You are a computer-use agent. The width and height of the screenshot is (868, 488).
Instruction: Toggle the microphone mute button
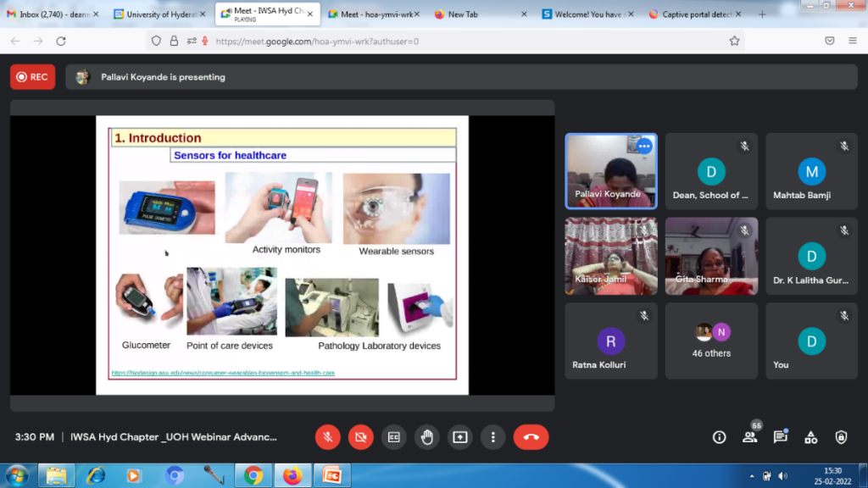point(327,437)
